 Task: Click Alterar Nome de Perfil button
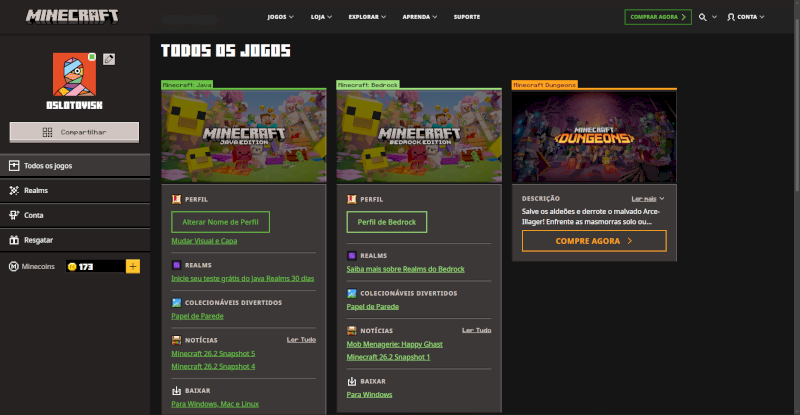coord(220,222)
